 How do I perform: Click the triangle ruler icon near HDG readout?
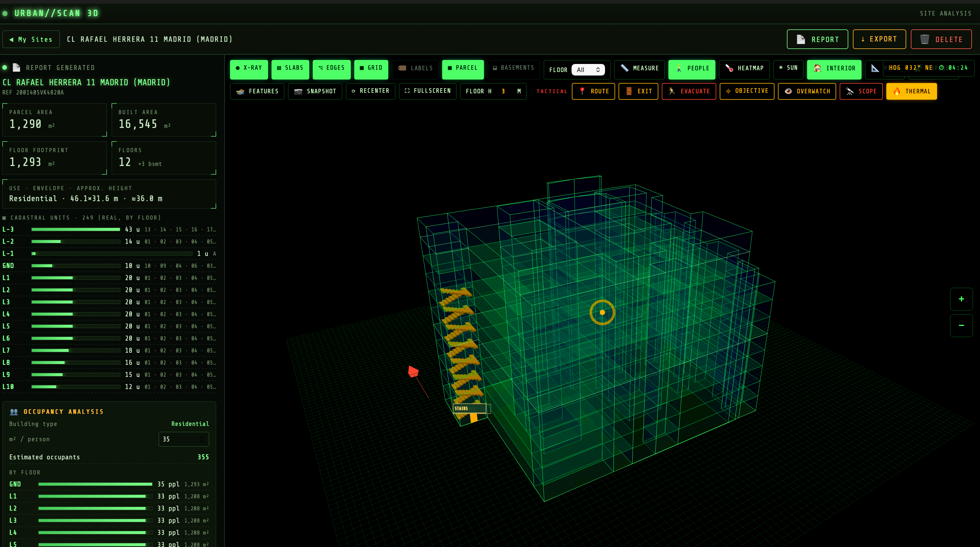click(x=875, y=68)
